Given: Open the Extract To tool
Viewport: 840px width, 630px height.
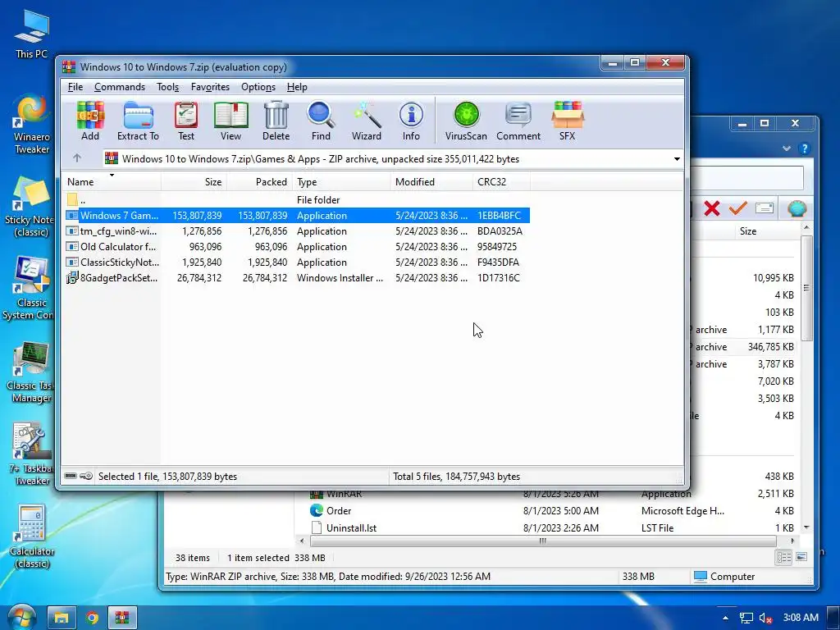Looking at the screenshot, I should pyautogui.click(x=138, y=121).
